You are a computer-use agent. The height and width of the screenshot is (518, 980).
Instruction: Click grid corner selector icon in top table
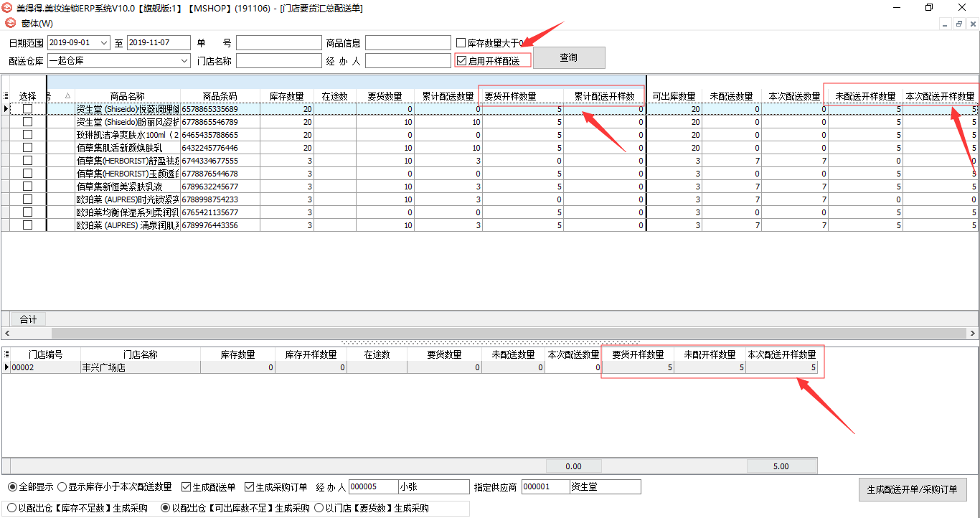pyautogui.click(x=6, y=96)
